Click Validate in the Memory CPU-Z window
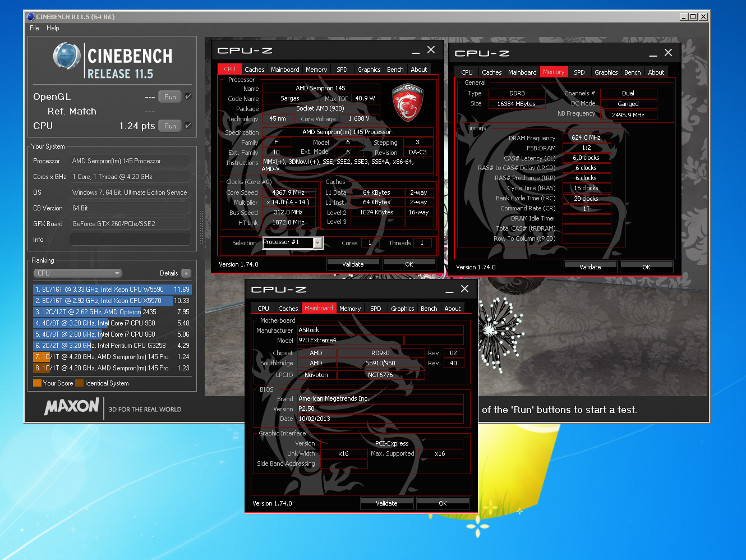The image size is (746, 560). click(590, 267)
